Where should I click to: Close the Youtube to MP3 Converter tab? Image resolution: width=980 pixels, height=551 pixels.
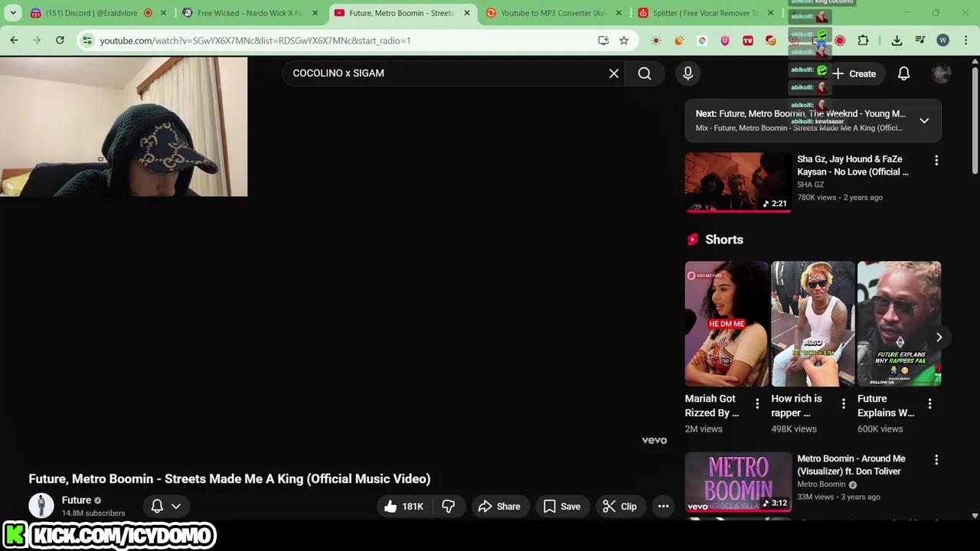[619, 13]
